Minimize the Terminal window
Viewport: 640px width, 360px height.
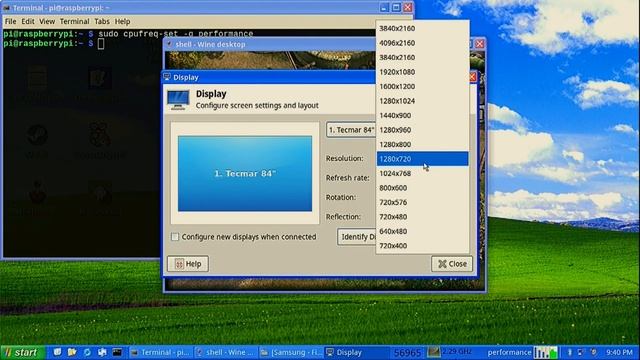[384, 7]
